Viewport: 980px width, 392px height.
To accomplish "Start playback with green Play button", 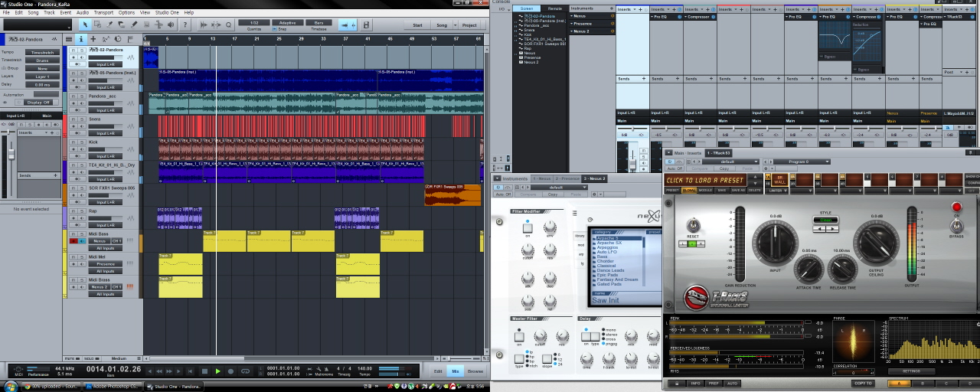I will tap(218, 371).
